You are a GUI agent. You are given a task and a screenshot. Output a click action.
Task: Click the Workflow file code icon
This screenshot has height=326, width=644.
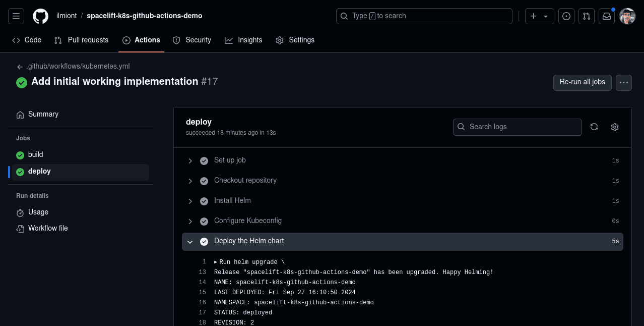(20, 229)
